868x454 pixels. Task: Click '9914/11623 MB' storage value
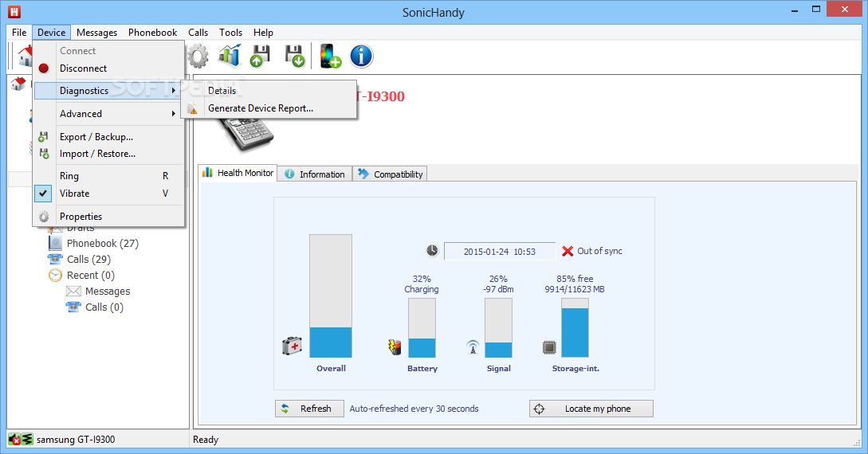coord(575,289)
